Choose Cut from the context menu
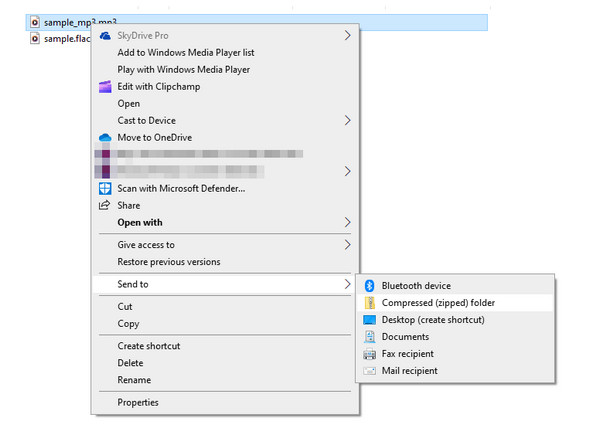 pyautogui.click(x=225, y=307)
